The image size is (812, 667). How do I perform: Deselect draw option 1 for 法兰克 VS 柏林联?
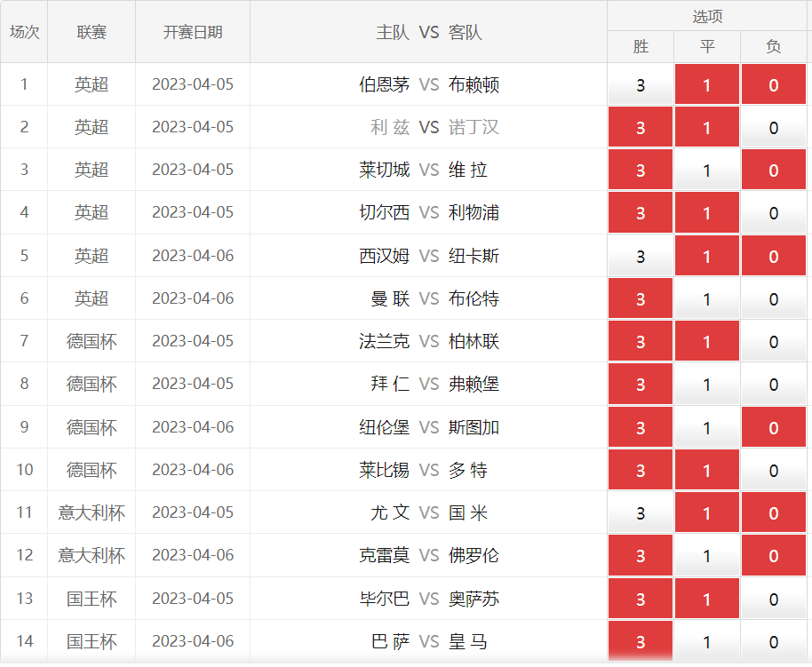[x=707, y=341]
